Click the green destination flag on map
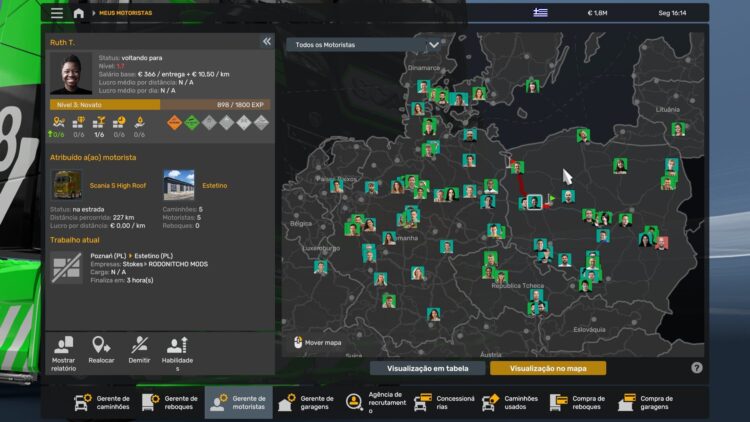The width and height of the screenshot is (750, 422). (x=551, y=198)
